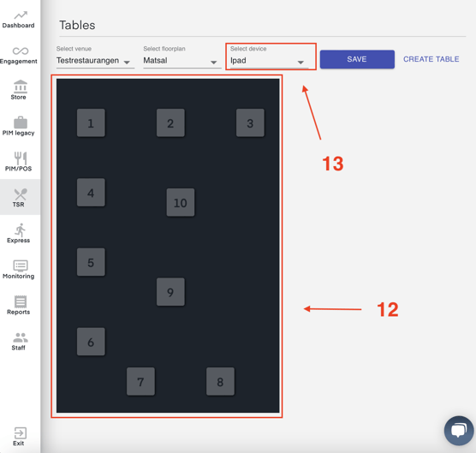Expand the Select device dropdown
The height and width of the screenshot is (453, 476).
point(269,61)
